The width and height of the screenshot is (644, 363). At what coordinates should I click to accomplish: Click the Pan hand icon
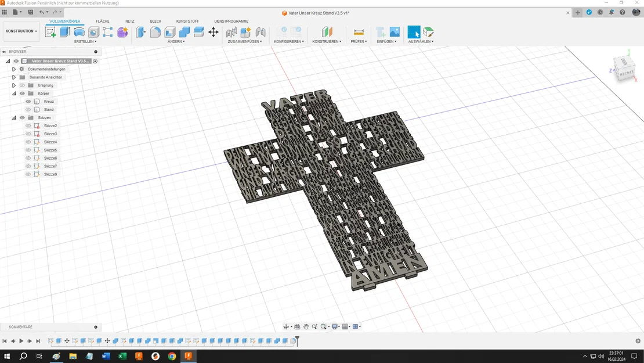click(x=306, y=327)
